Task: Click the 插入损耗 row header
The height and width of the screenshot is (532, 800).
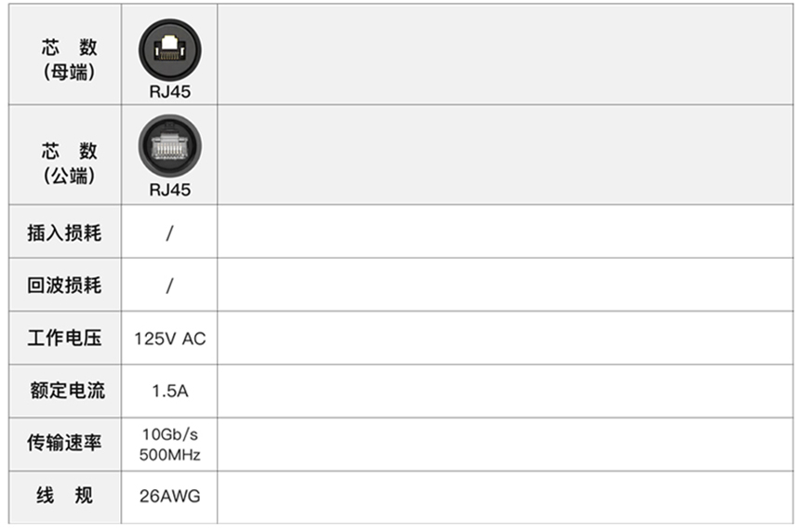Action: [65, 233]
